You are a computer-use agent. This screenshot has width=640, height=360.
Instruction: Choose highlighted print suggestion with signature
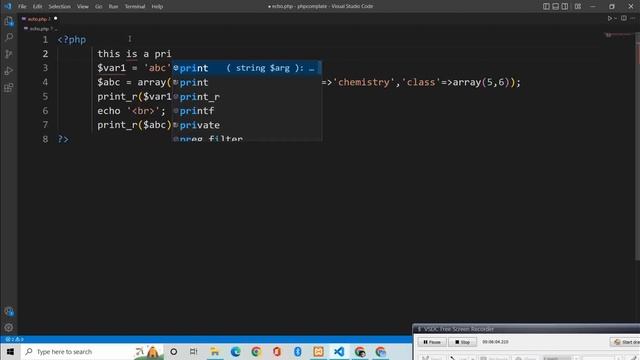click(247, 68)
